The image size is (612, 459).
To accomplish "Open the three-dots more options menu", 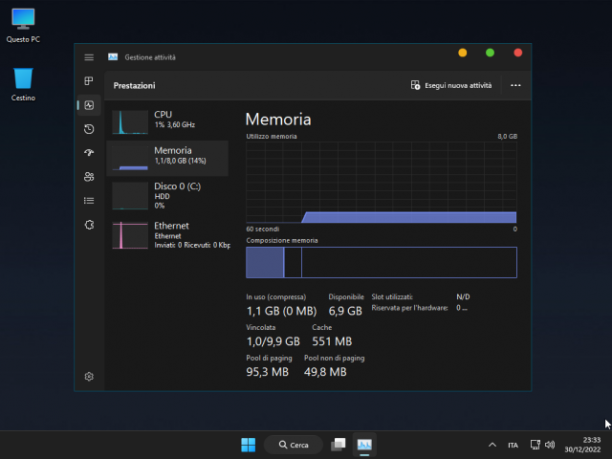I will click(x=516, y=85).
